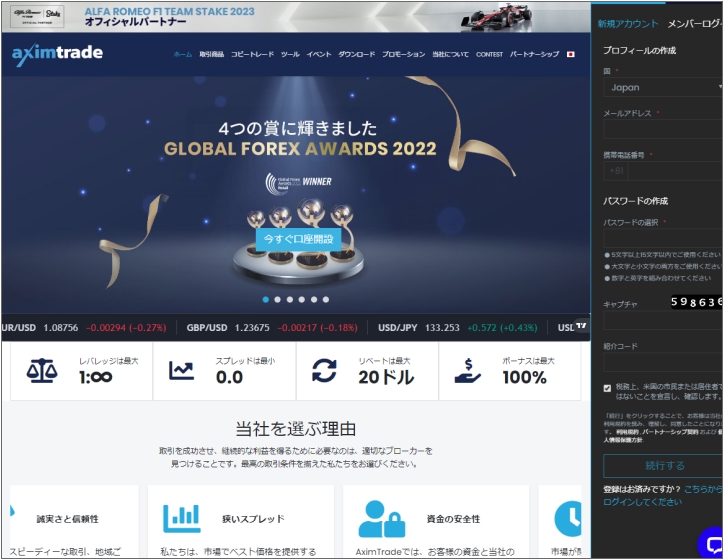Click the 1.08756 EUR/USD price
723x559 pixels.
pos(60,327)
